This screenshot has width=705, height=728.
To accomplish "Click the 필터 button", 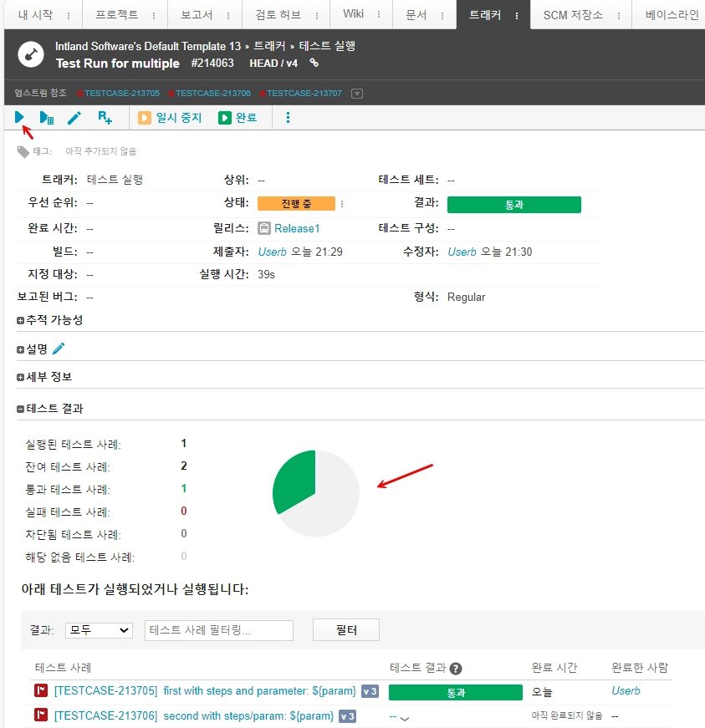I will pos(346,630).
